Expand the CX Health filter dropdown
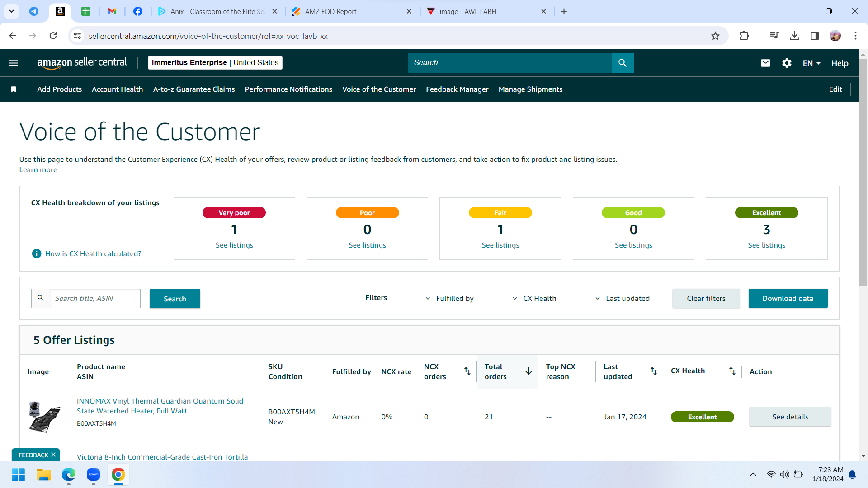This screenshot has width=868, height=488. click(534, 299)
